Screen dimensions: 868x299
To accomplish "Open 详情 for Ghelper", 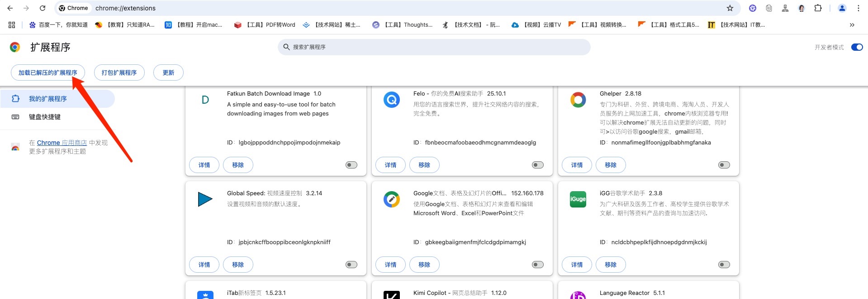I will (577, 165).
